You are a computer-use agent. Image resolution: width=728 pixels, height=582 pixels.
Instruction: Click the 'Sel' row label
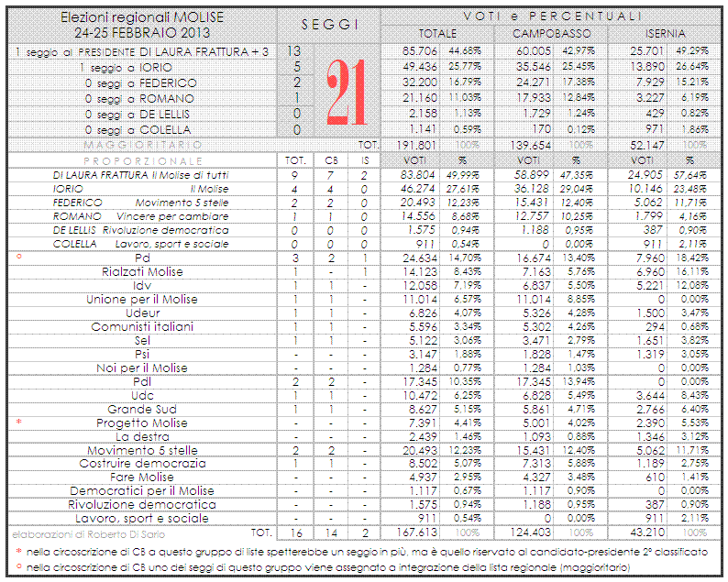pyautogui.click(x=142, y=341)
